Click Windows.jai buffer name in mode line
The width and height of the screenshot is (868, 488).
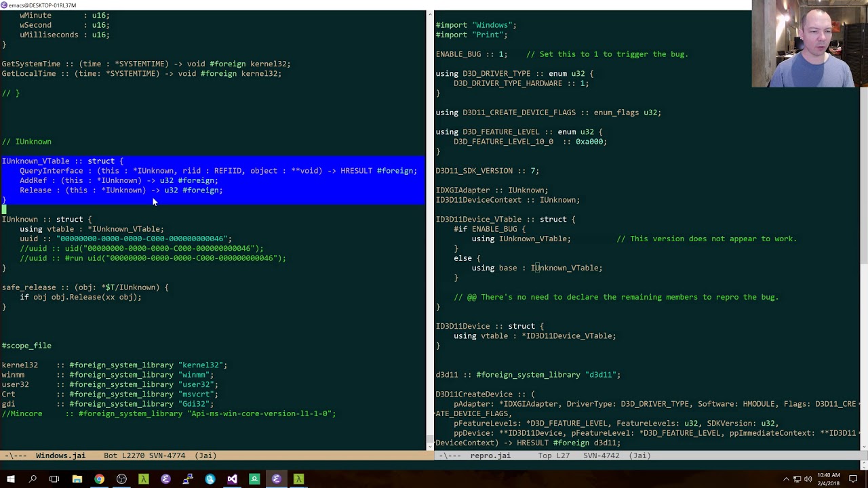coord(60,455)
